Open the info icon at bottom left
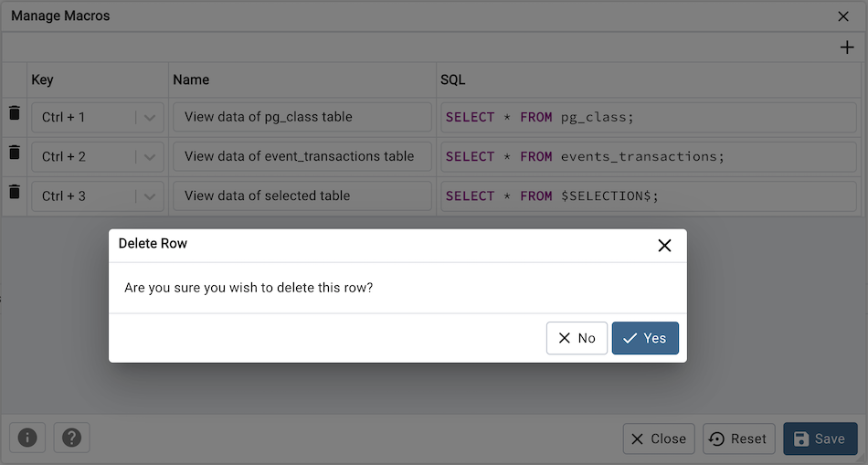 (x=27, y=439)
